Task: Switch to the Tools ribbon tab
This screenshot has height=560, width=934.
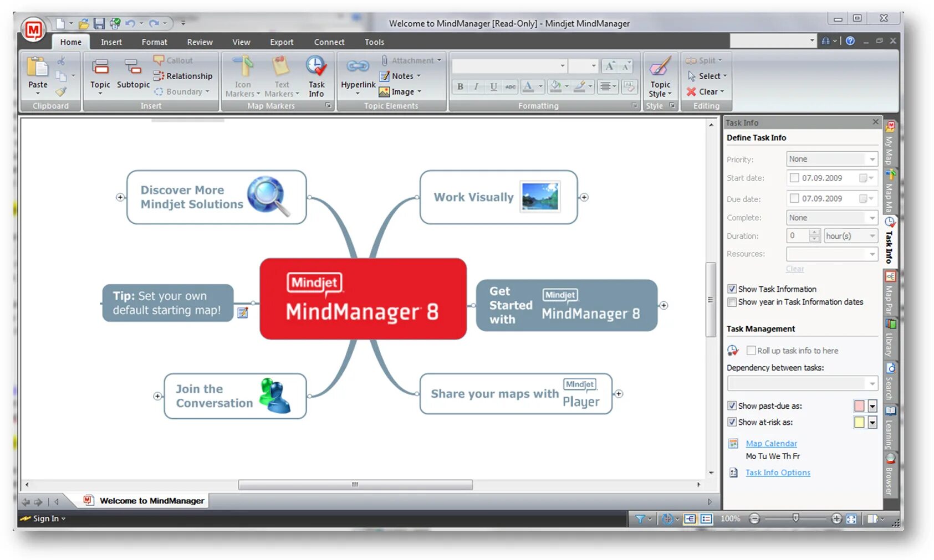Action: 374,42
